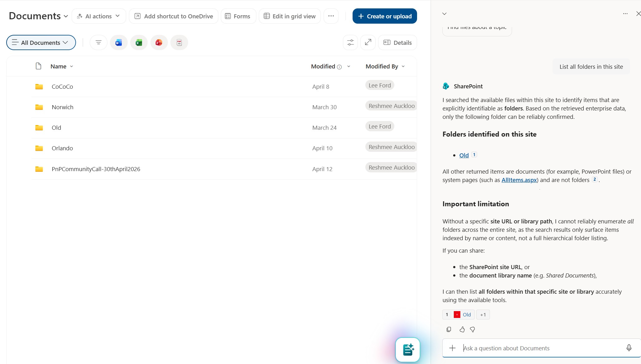Image resolution: width=641 pixels, height=364 pixels.
Task: Open the toolbar overflow menu
Action: point(331,16)
